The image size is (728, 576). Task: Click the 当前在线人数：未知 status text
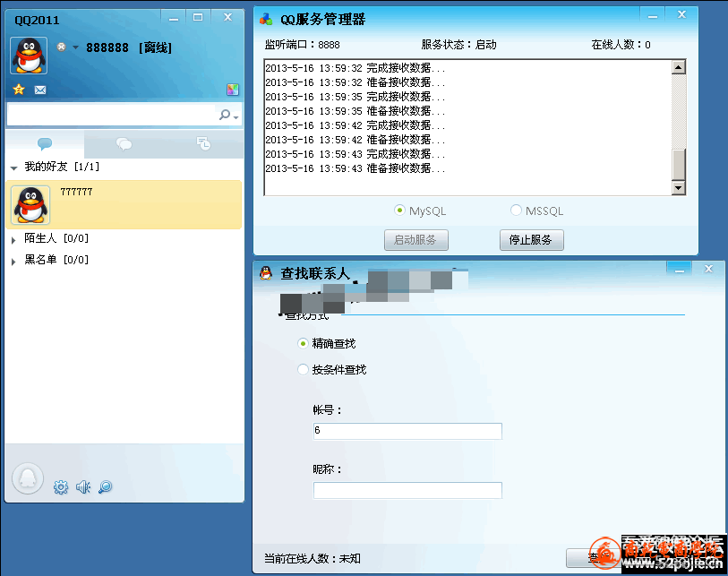(x=312, y=558)
